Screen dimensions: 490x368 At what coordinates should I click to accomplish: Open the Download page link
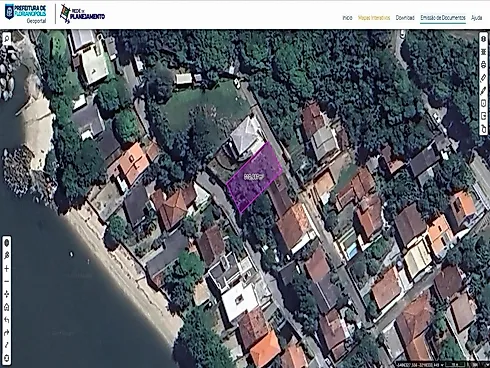[405, 18]
